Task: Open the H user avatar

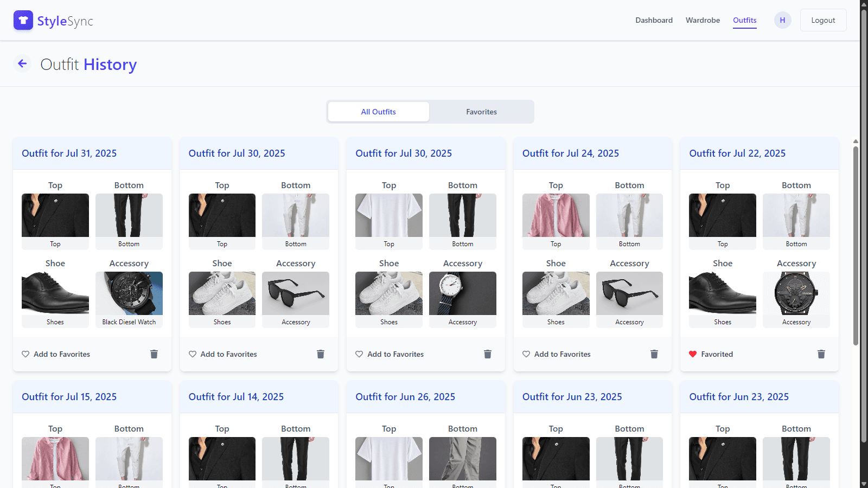Action: pyautogui.click(x=782, y=20)
